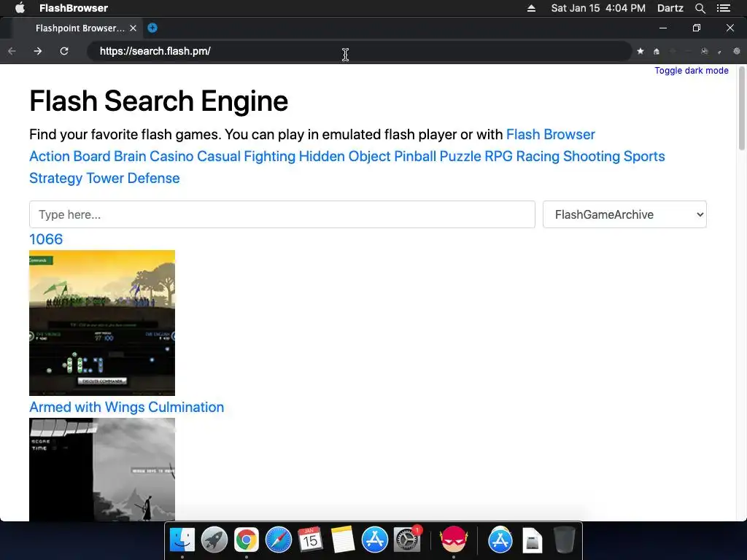Click the page vertical scrollbar

[x=742, y=109]
